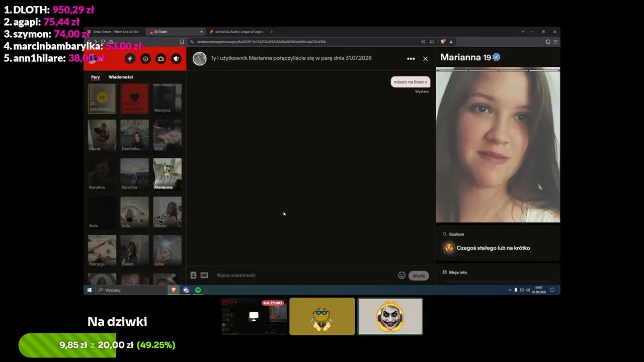This screenshot has height=362, width=644.
Task: Click the Wyślij send button
Action: pos(419,276)
